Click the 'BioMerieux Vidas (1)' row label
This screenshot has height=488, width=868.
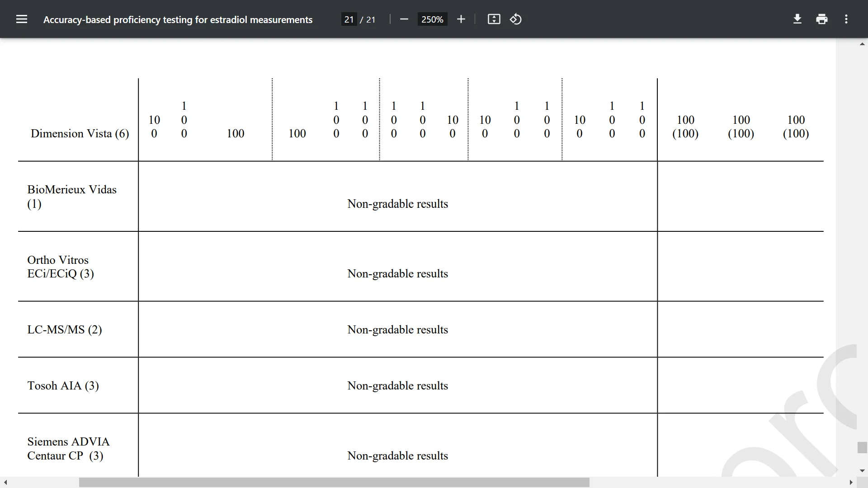click(x=72, y=197)
